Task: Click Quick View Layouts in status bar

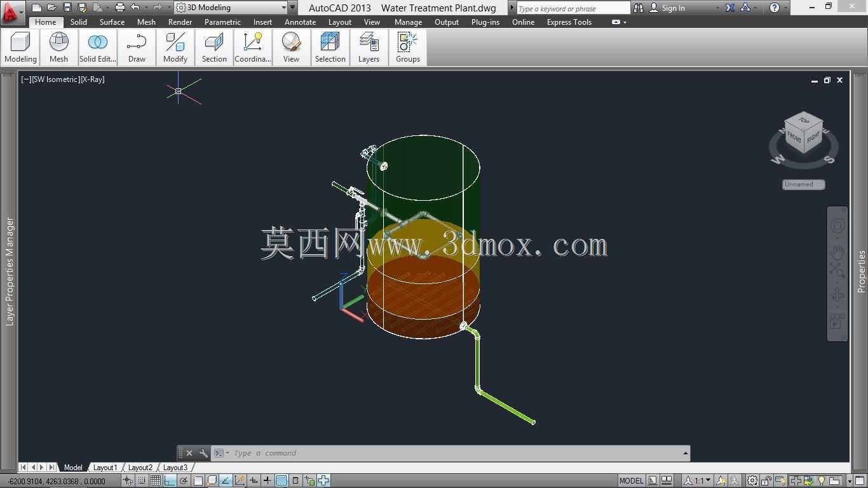Action: pyautogui.click(x=653, y=480)
